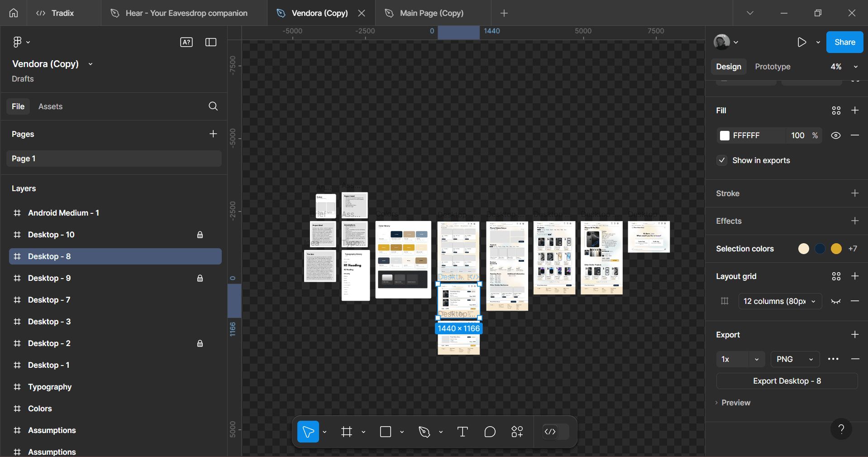Open layout grid settings icon

(725, 301)
